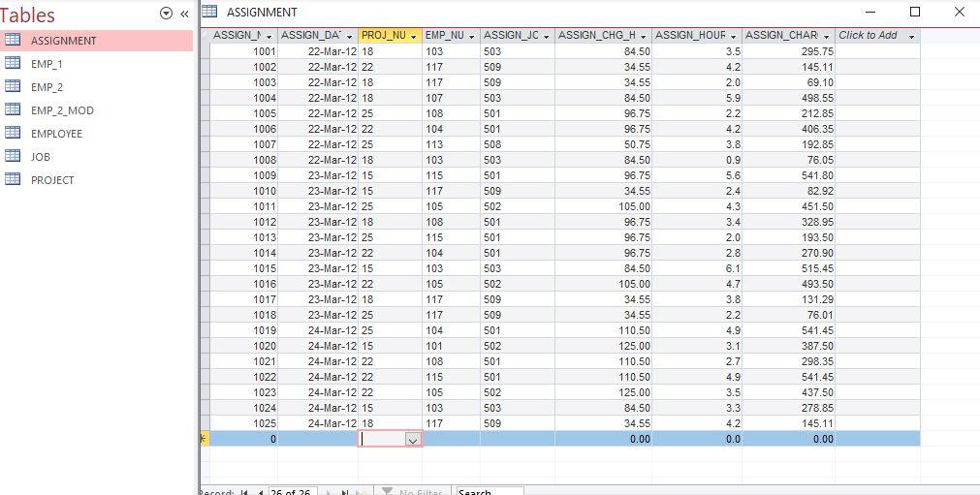Click date cell 24-Mar-12 in row 1019

[x=318, y=330]
